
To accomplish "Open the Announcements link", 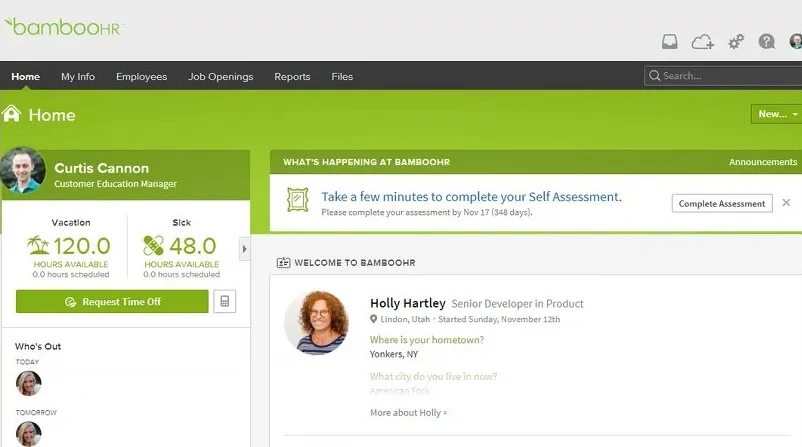I will click(763, 162).
